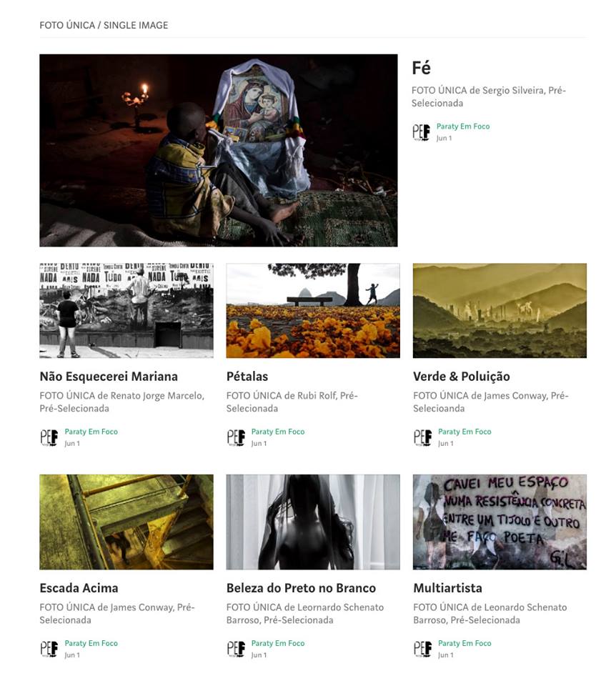Open the Multiartista graffiti wall thumbnail

[500, 522]
